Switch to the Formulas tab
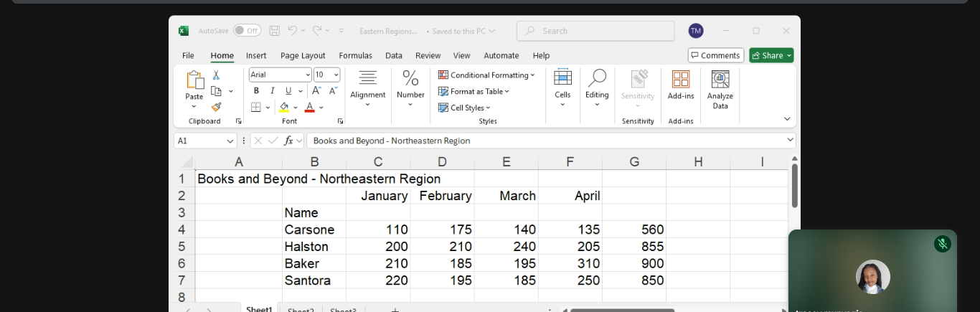Viewport: 980px width, 312px height. click(x=355, y=55)
